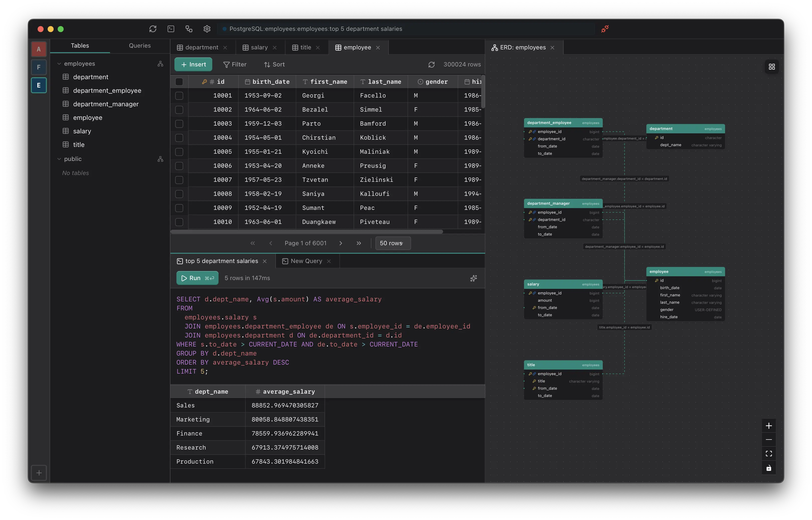Open application settings gear

tap(207, 29)
